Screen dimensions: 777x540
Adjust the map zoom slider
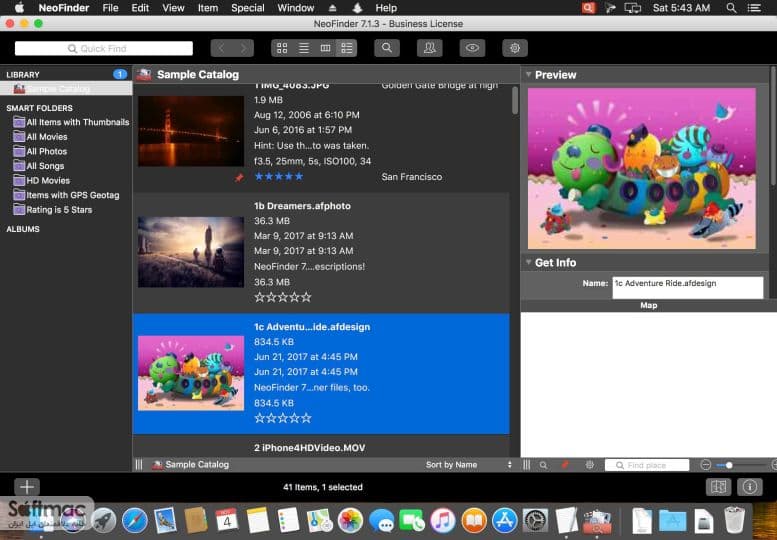tap(729, 465)
